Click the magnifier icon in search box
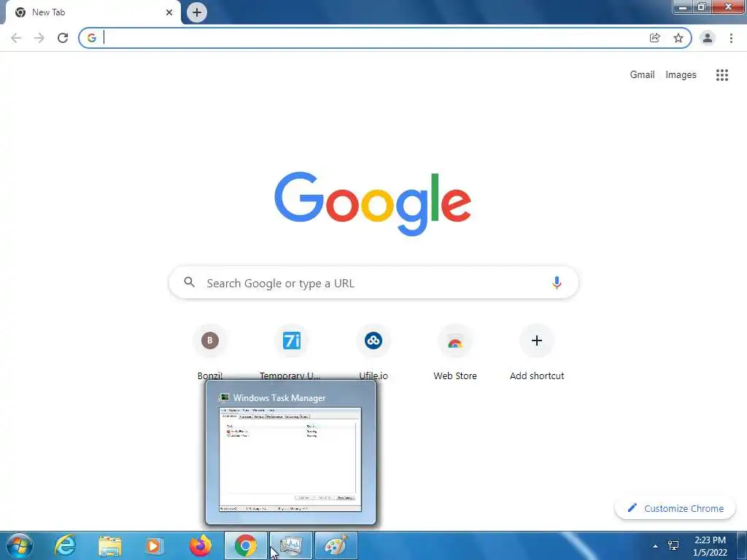This screenshot has height=560, width=747. [x=189, y=282]
